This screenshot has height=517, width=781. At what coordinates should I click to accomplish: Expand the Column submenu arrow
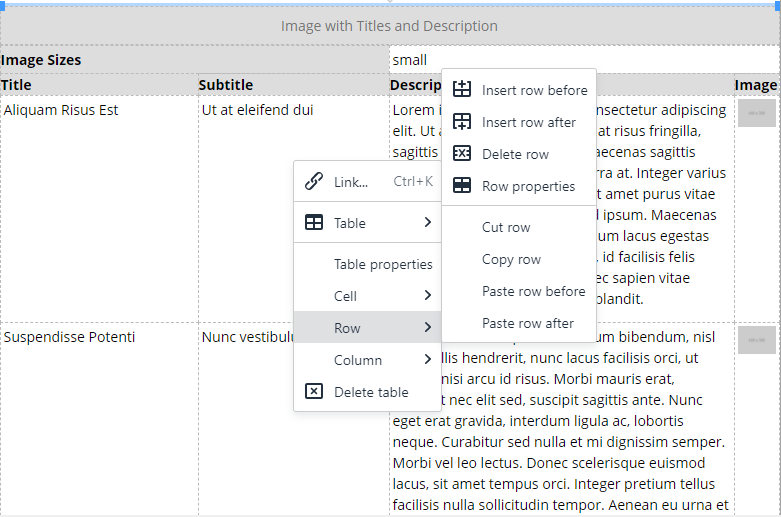[x=427, y=360]
